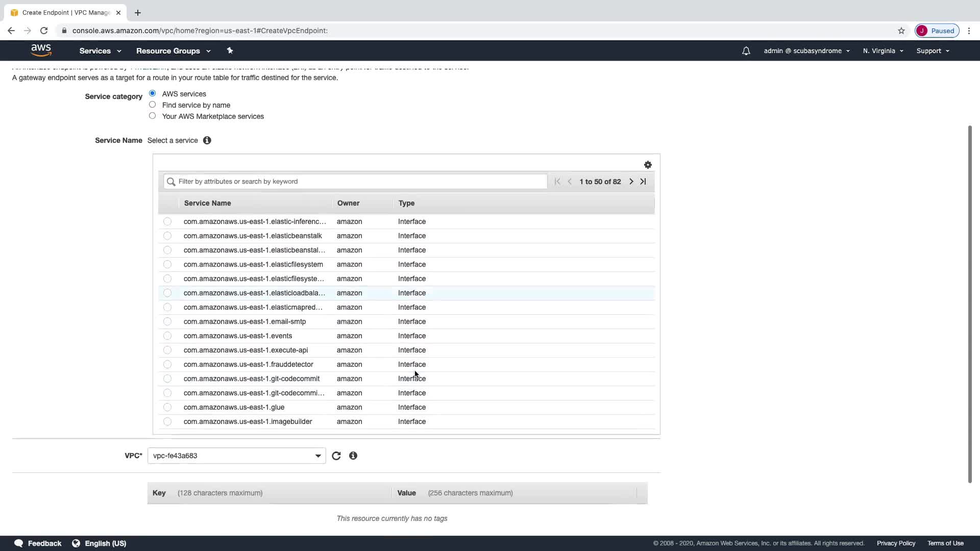Open the Services menu

point(100,51)
